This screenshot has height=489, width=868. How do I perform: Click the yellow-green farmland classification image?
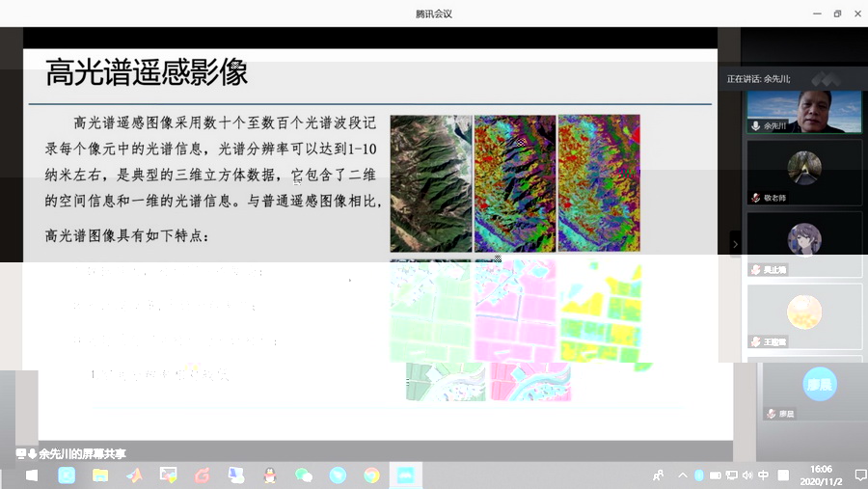[601, 312]
